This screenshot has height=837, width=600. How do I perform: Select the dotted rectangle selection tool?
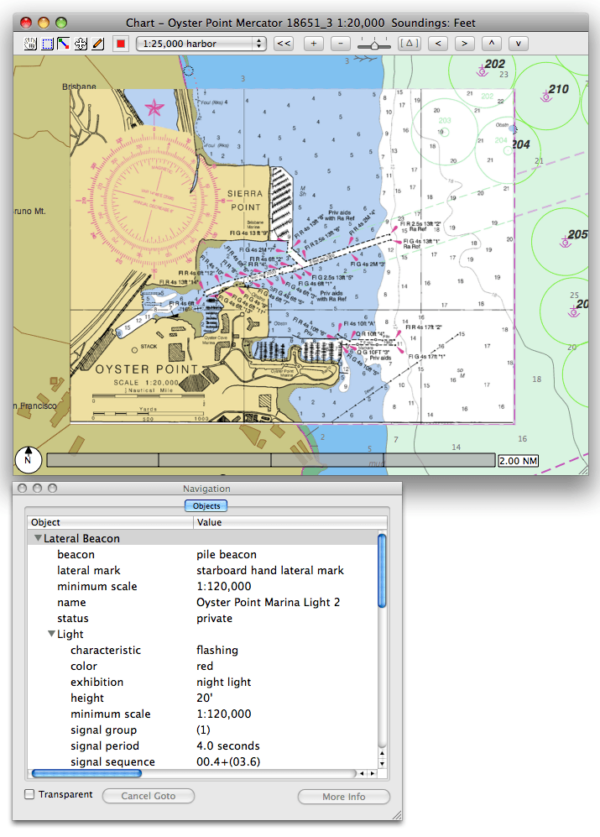tap(47, 44)
